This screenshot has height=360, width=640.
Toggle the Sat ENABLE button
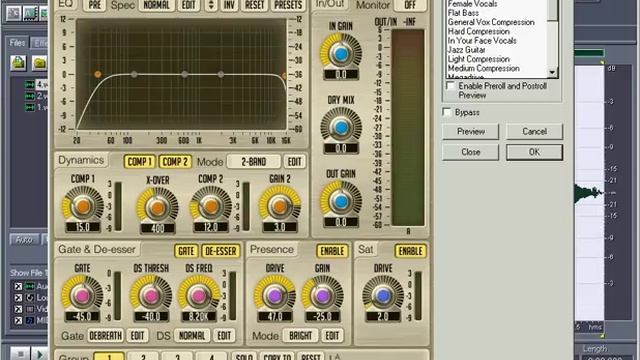410,251
